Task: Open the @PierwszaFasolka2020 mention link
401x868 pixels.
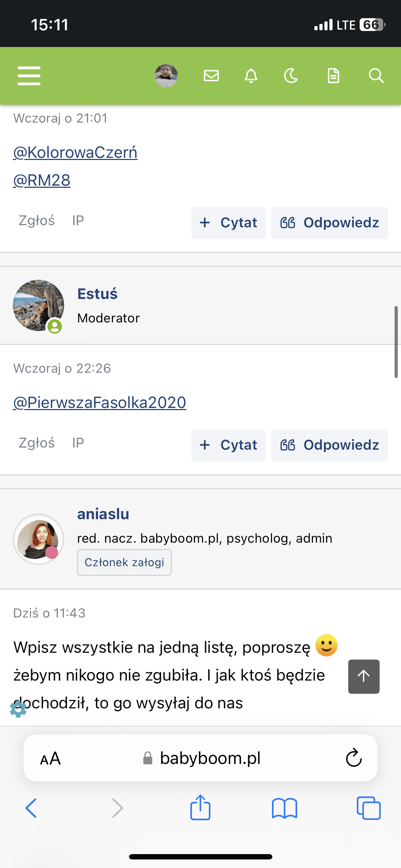Action: coord(99,403)
